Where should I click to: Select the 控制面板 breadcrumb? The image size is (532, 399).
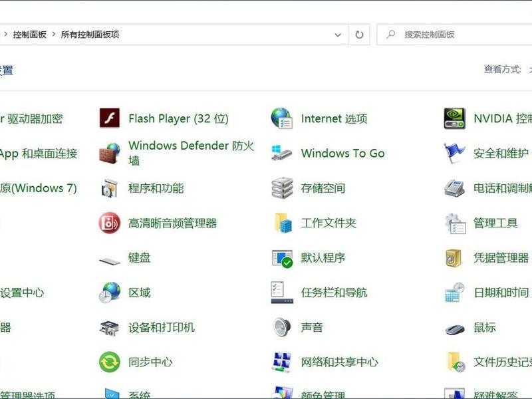[x=29, y=35]
